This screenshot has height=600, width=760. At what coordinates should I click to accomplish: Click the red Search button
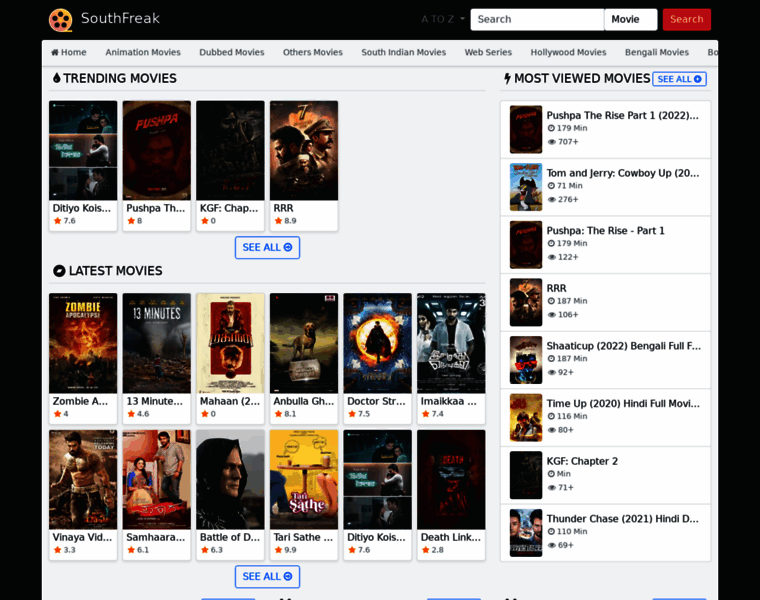pyautogui.click(x=686, y=19)
